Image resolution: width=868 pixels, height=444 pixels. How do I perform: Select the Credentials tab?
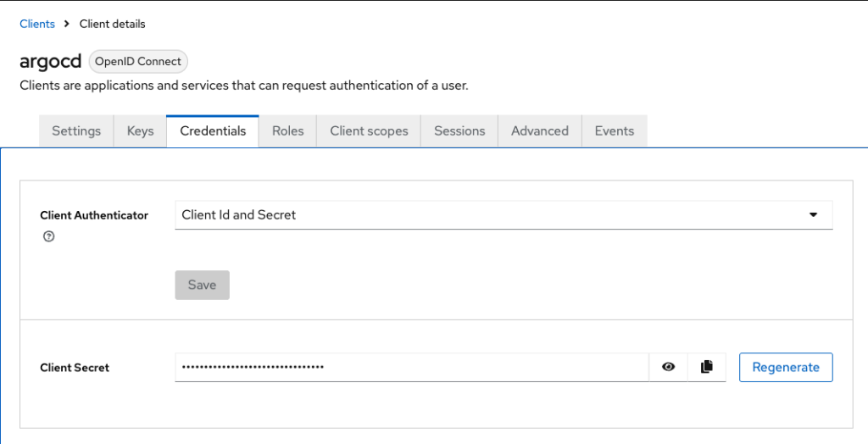213,131
